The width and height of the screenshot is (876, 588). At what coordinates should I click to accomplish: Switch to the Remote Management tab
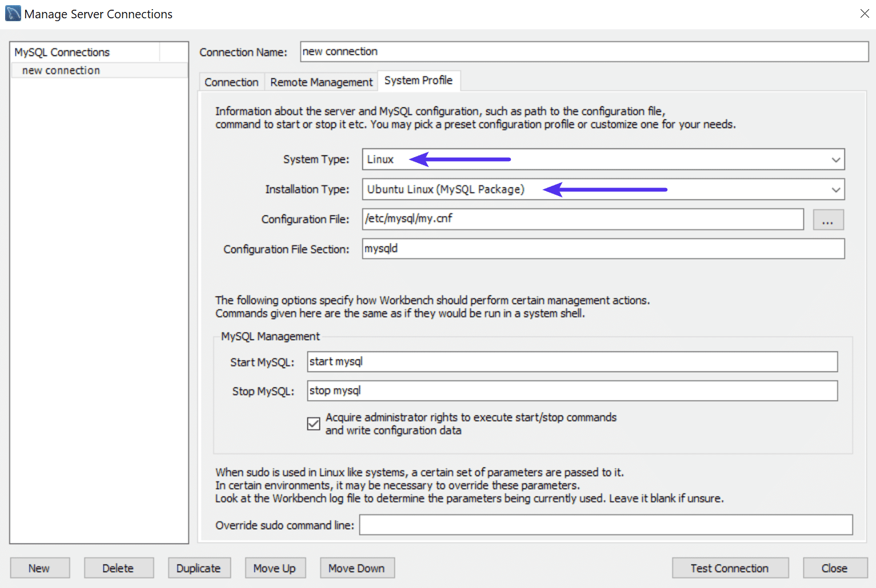[x=321, y=82]
